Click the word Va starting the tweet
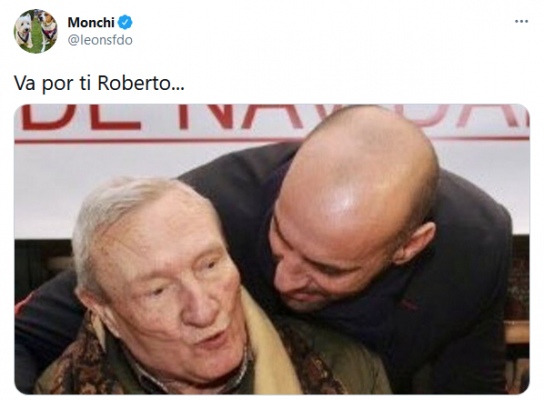The height and width of the screenshot is (400, 544). click(x=25, y=83)
